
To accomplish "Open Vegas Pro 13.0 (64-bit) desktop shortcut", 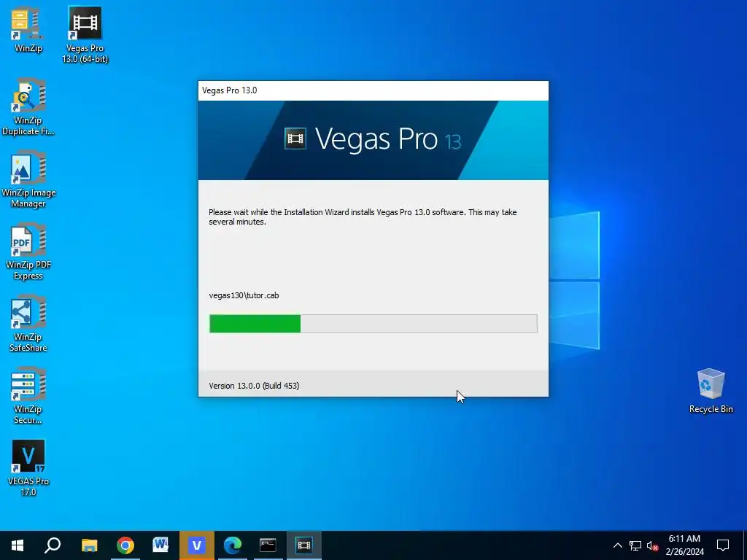I will (85, 34).
